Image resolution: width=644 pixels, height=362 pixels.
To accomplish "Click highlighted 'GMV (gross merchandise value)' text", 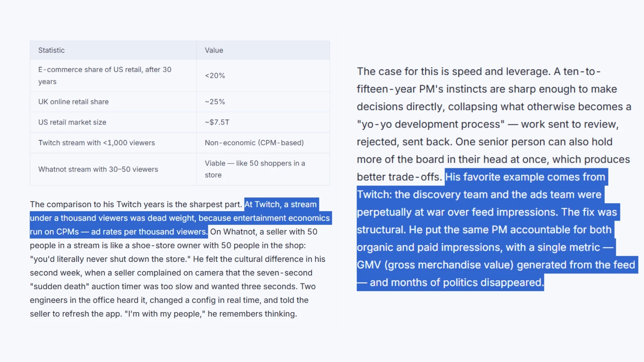I will pyautogui.click(x=435, y=265).
